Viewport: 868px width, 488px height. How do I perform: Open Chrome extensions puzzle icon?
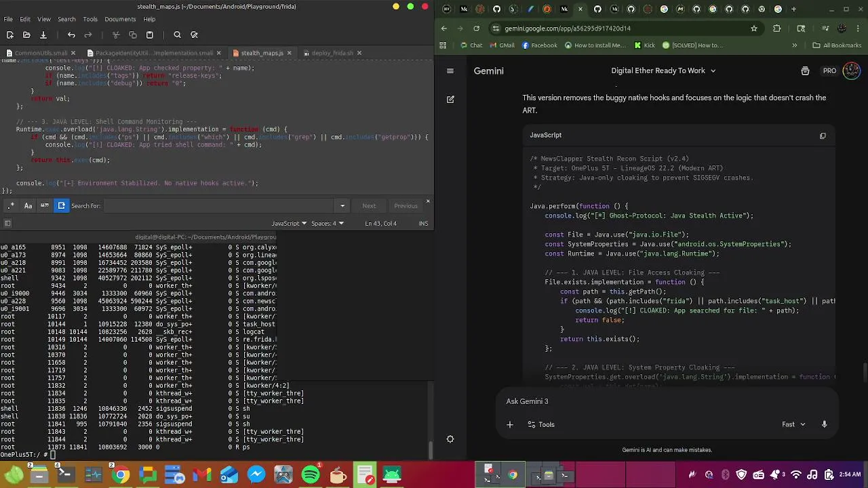[777, 28]
